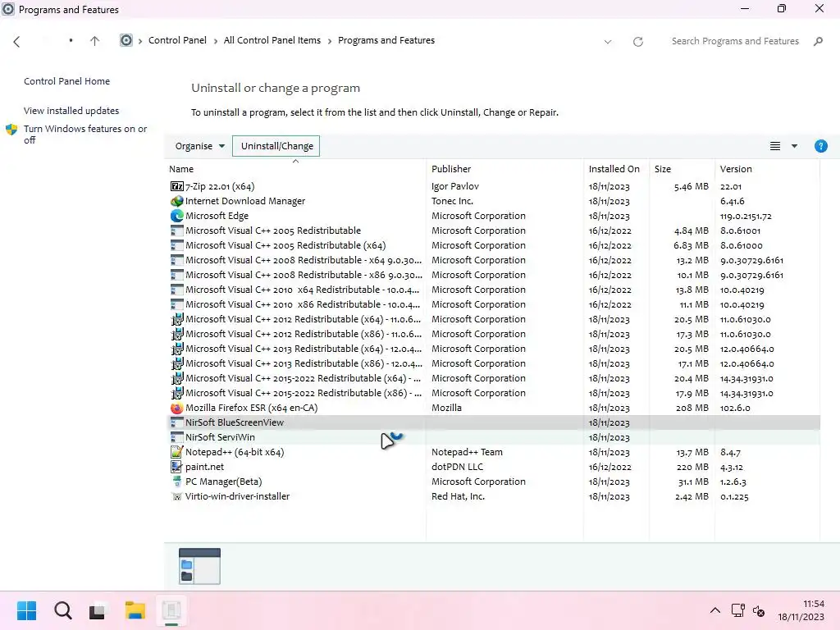Image resolution: width=840 pixels, height=630 pixels.
Task: Click the Programs and Features breadcrumb
Action: [386, 41]
